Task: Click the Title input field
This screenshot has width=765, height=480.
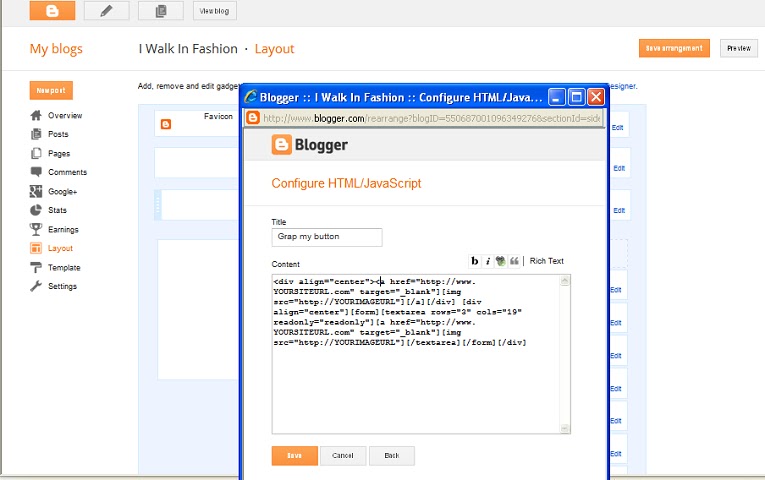Action: (x=327, y=237)
